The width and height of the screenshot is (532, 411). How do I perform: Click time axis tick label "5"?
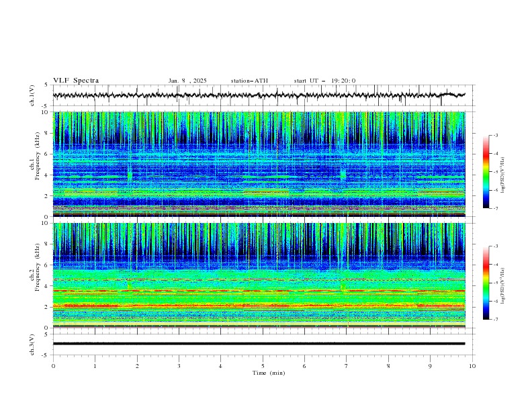pyautogui.click(x=263, y=366)
